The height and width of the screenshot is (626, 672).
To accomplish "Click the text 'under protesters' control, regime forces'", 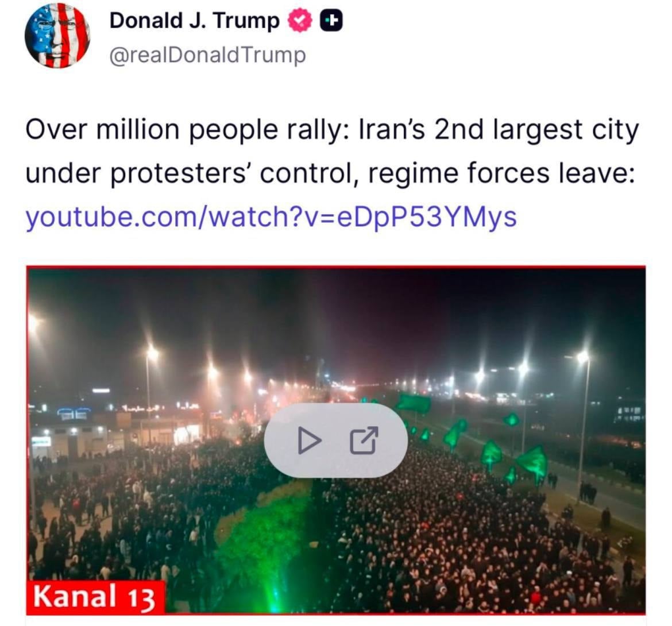I will click(x=287, y=173).
